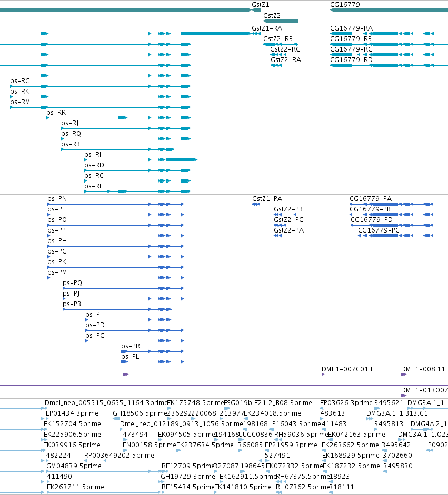Viewport: 448px width, 495px height.
Task: Click EST EK168929.5prime
Action: coord(351,456)
